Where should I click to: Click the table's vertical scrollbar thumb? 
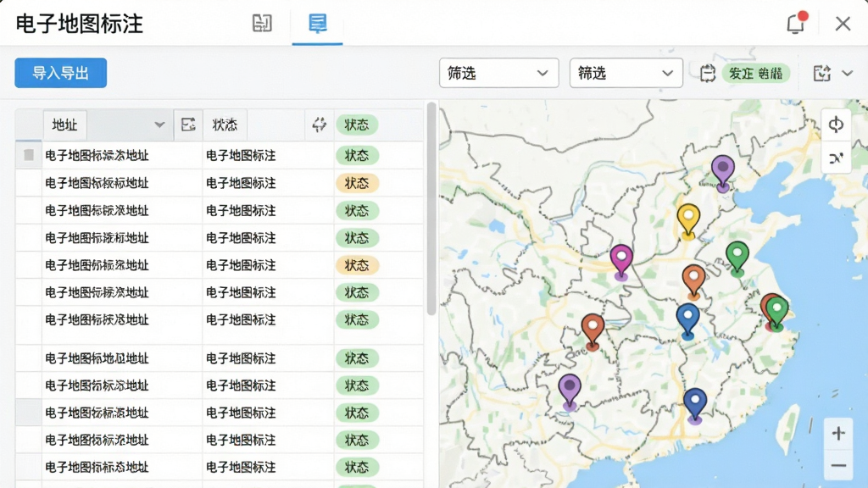click(431, 208)
